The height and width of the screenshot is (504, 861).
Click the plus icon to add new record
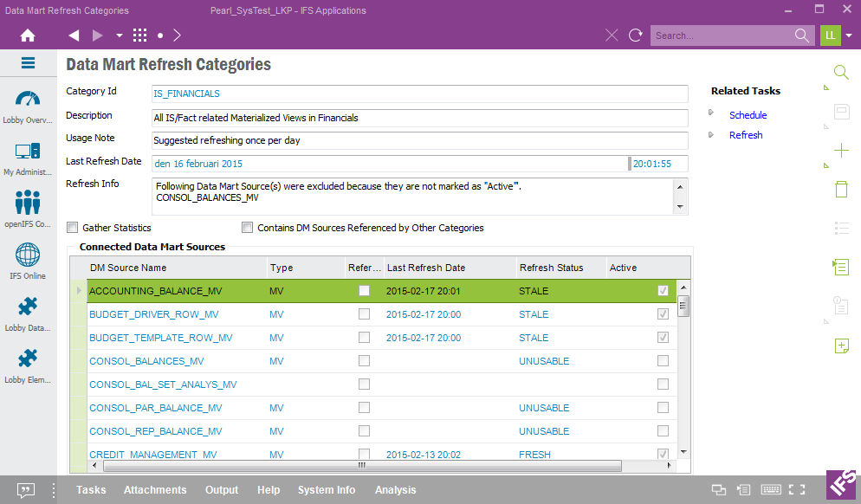840,151
